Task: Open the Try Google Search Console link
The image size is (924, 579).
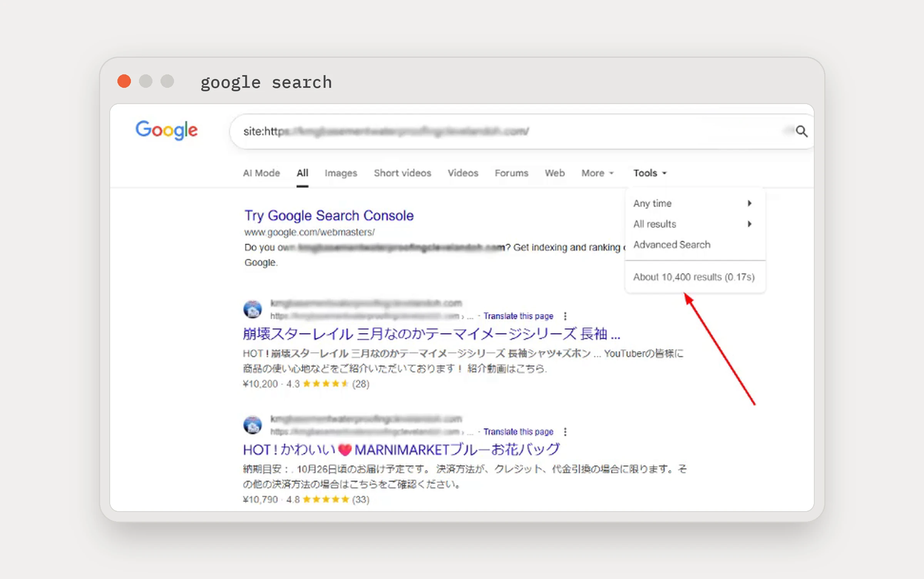Action: 329,215
